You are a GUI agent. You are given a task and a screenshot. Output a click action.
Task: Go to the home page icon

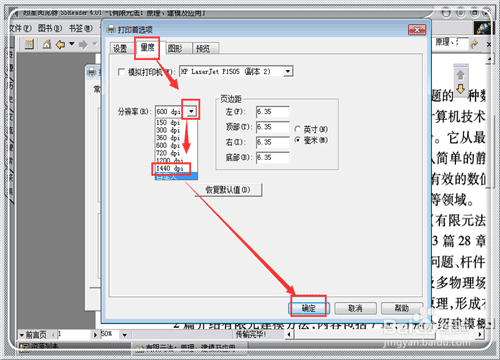pos(47,44)
